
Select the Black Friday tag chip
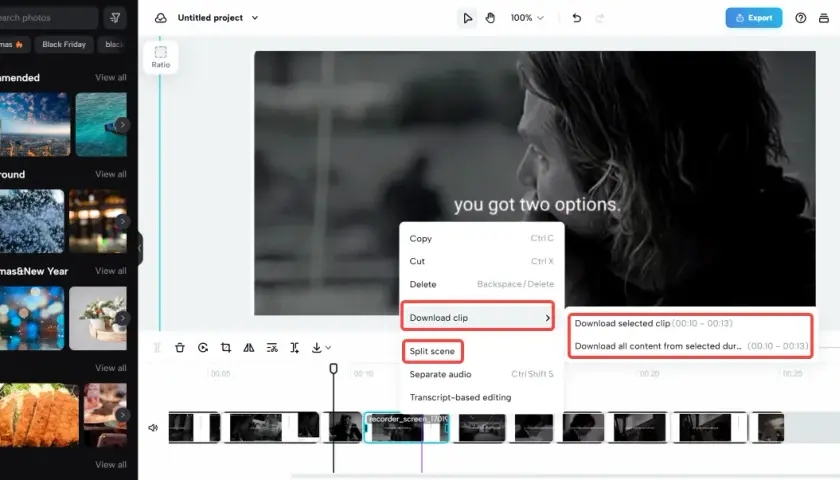click(64, 44)
